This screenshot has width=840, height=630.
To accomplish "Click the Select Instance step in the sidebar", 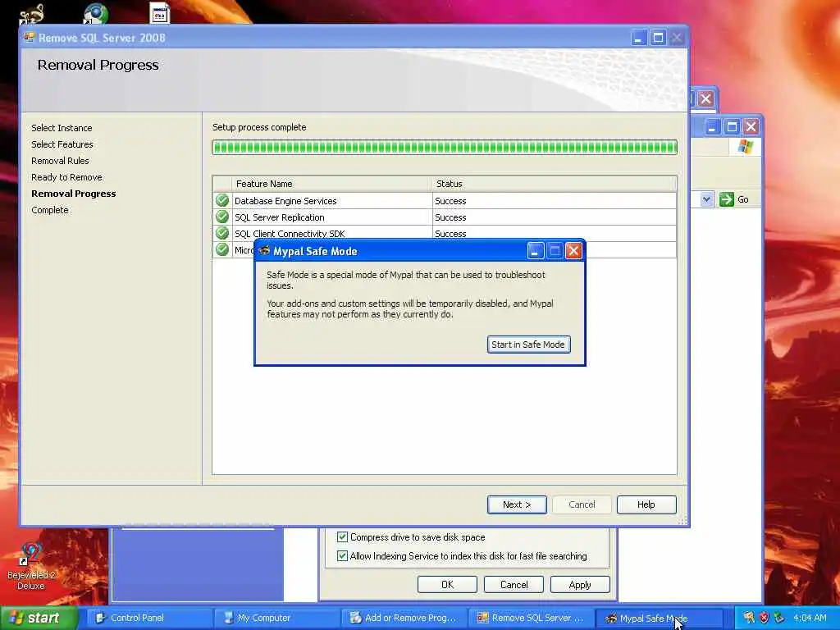I will [62, 128].
